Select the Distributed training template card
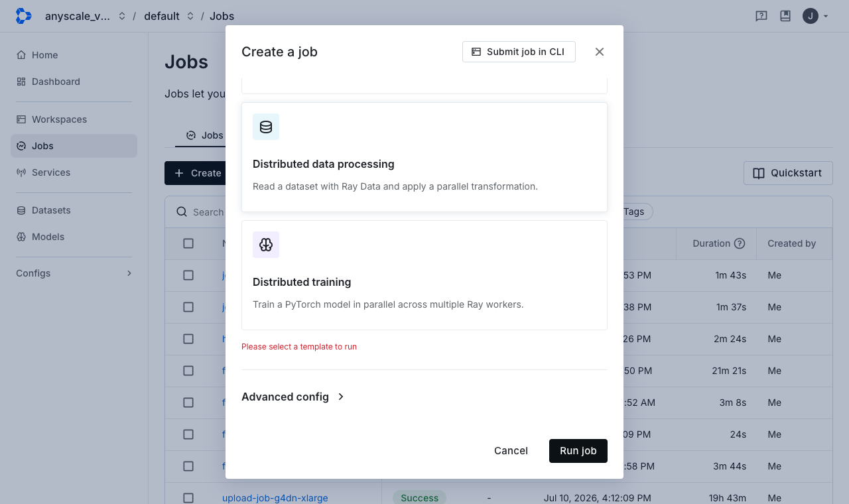 pyautogui.click(x=424, y=275)
